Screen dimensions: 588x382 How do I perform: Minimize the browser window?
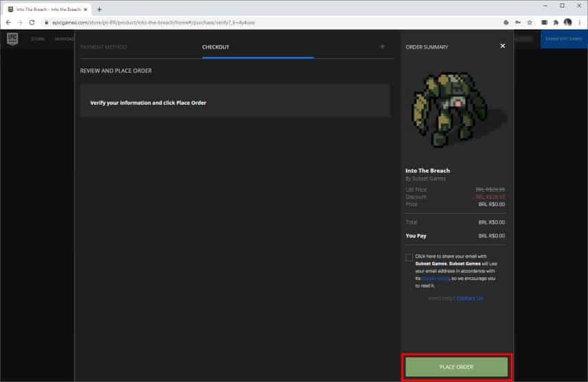point(545,5)
